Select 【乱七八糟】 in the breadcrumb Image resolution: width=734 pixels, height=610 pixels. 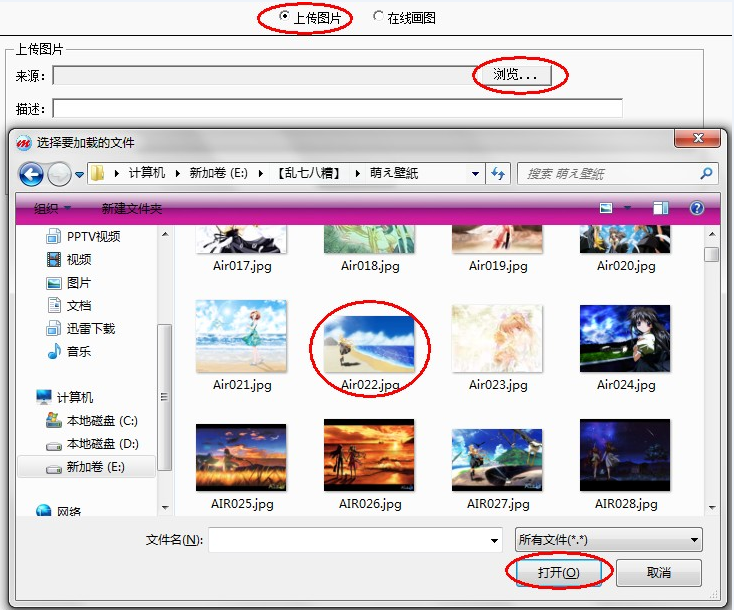pyautogui.click(x=309, y=173)
